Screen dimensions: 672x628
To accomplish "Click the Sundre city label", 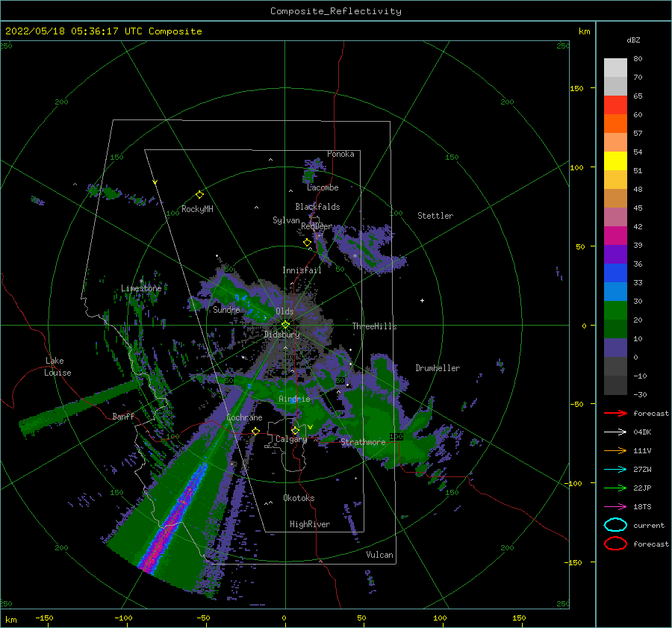I will [x=226, y=309].
